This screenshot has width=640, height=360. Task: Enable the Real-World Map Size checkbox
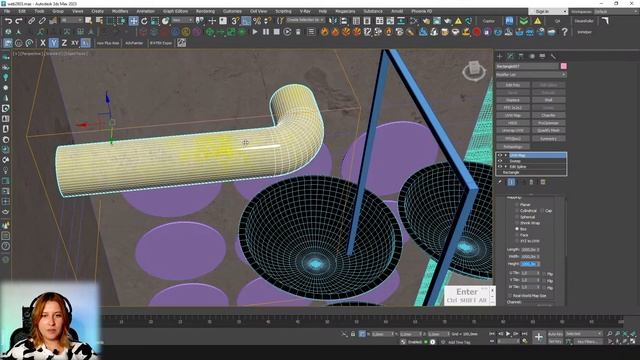pos(510,295)
